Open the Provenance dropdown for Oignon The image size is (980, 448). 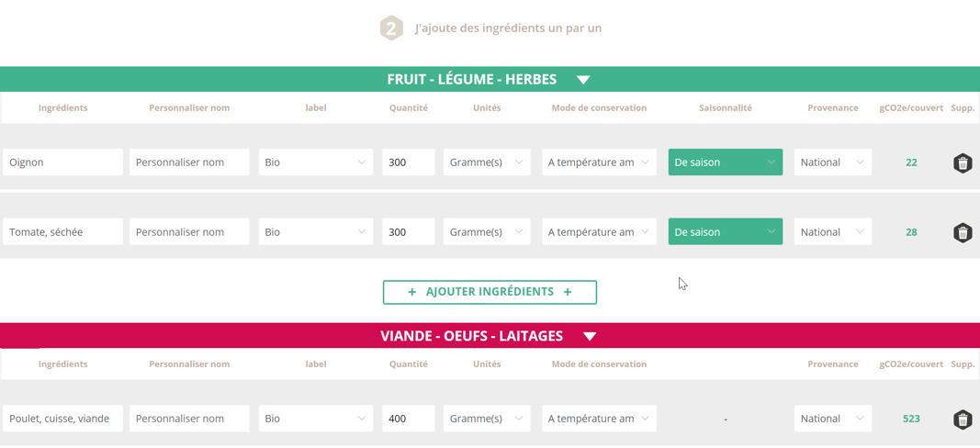831,162
